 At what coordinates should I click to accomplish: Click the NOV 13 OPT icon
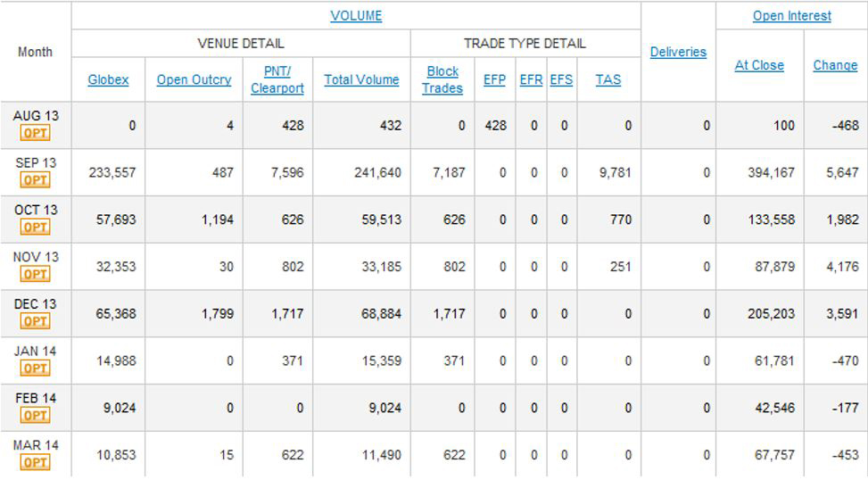click(36, 274)
